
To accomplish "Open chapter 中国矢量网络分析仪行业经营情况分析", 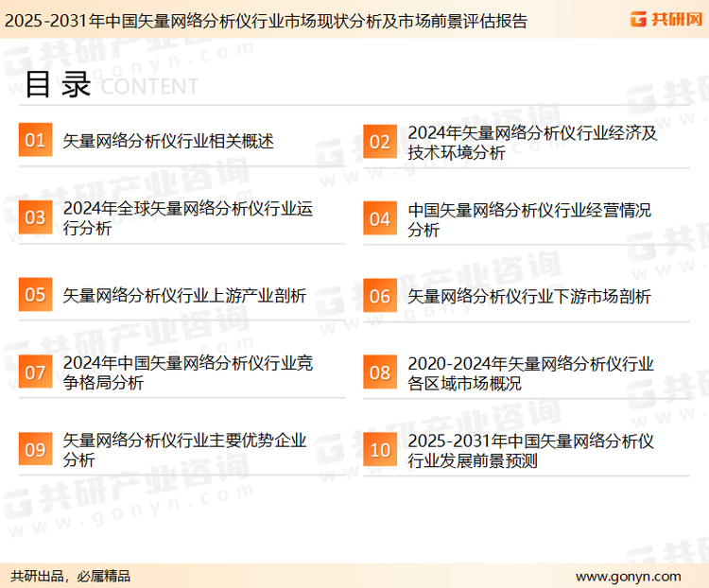I will [529, 220].
